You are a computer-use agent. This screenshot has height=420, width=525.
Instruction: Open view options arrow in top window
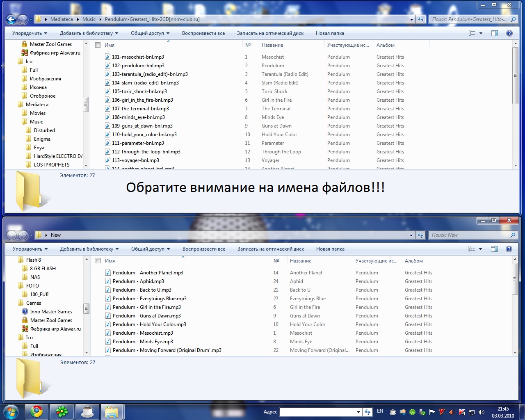tap(481, 33)
